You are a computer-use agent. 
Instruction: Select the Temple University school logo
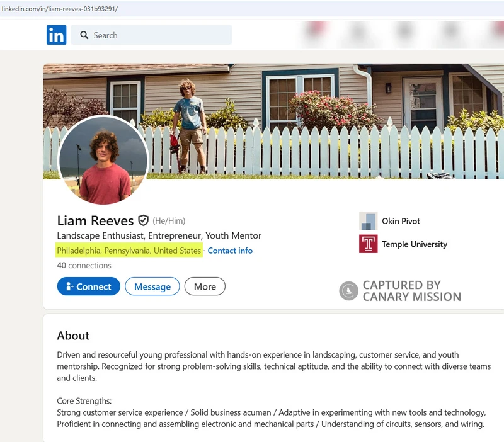369,244
